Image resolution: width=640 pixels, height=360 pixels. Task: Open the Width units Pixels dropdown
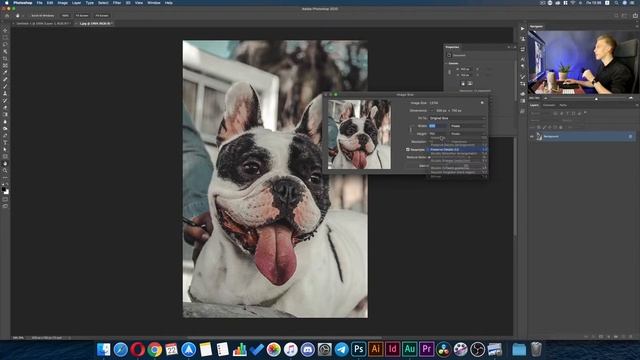[468, 126]
